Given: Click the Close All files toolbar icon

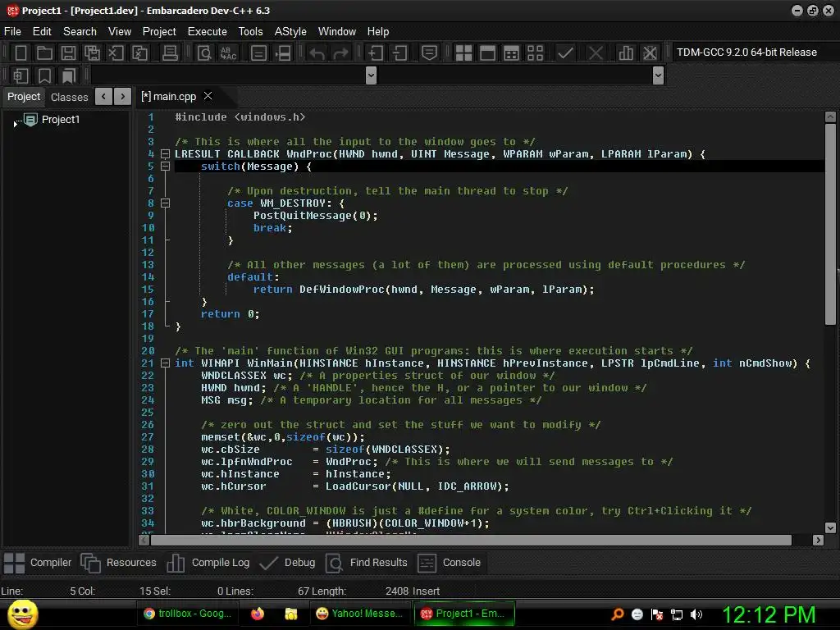Looking at the screenshot, I should [x=139, y=52].
